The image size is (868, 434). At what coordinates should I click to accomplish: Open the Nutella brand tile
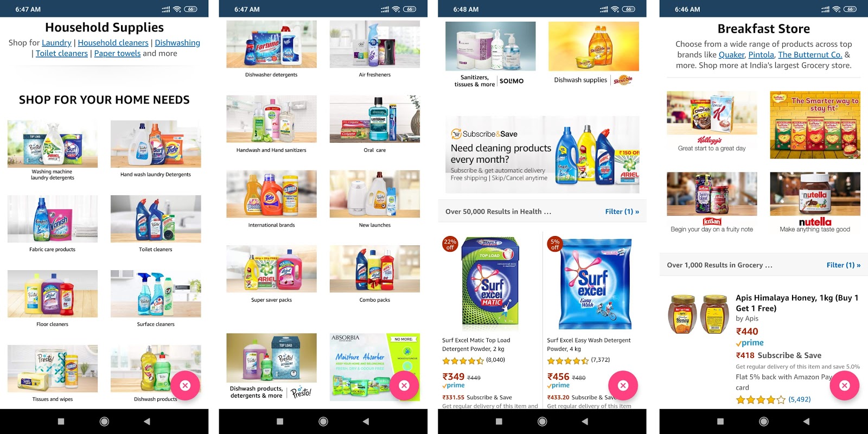click(x=815, y=202)
